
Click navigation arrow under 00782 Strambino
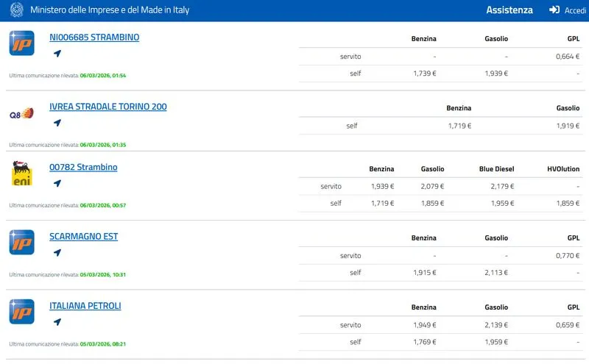pos(57,184)
